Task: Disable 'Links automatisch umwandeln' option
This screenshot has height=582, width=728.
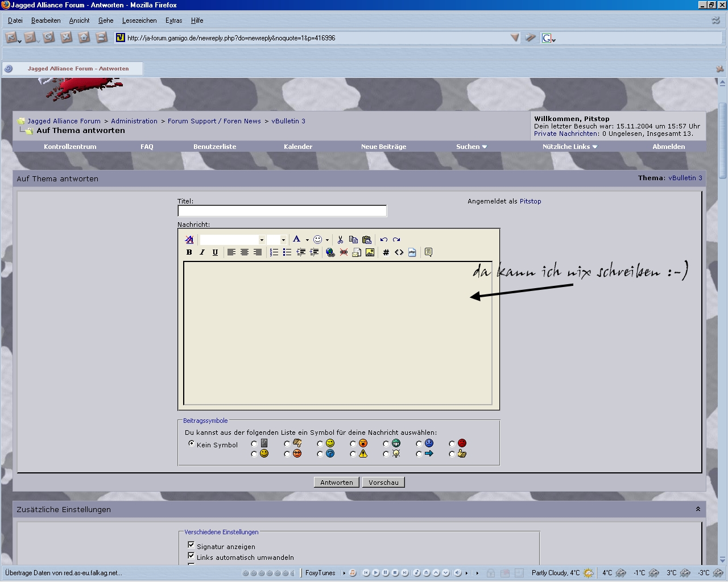Action: click(x=191, y=556)
